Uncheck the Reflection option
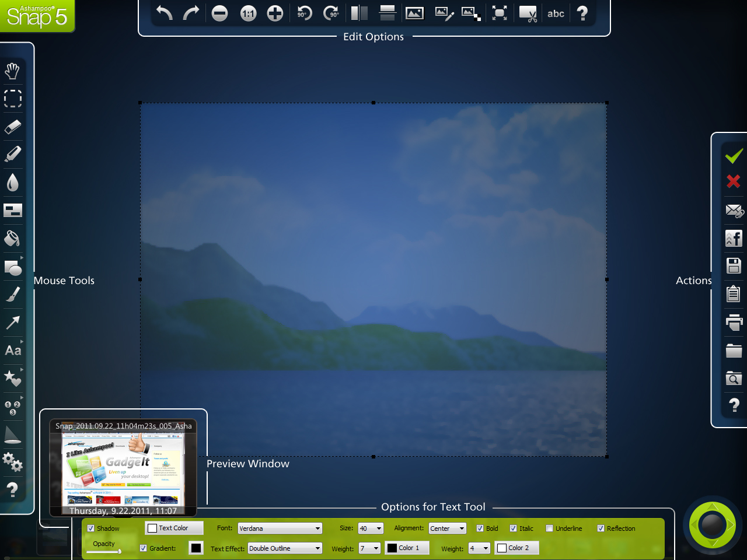The image size is (747, 560). pyautogui.click(x=601, y=528)
